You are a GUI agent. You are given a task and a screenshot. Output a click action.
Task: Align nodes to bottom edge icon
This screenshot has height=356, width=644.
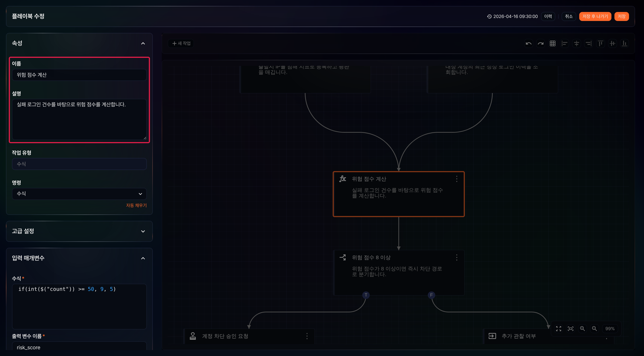pos(625,43)
